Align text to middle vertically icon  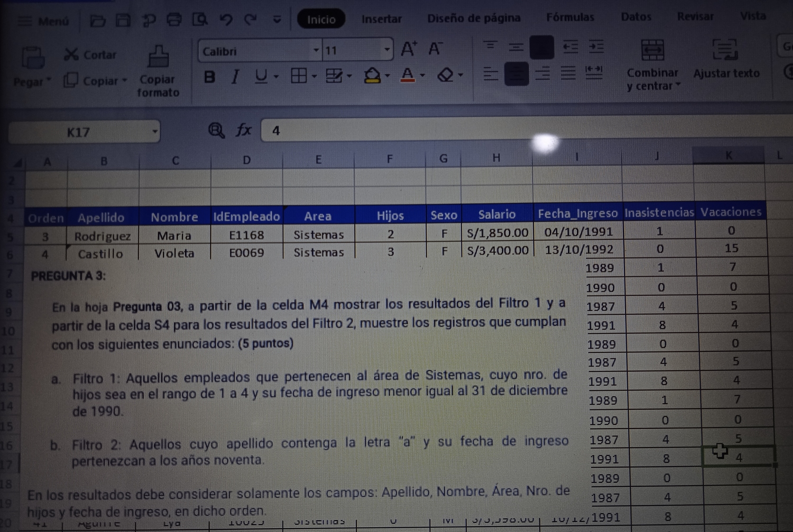[516, 47]
